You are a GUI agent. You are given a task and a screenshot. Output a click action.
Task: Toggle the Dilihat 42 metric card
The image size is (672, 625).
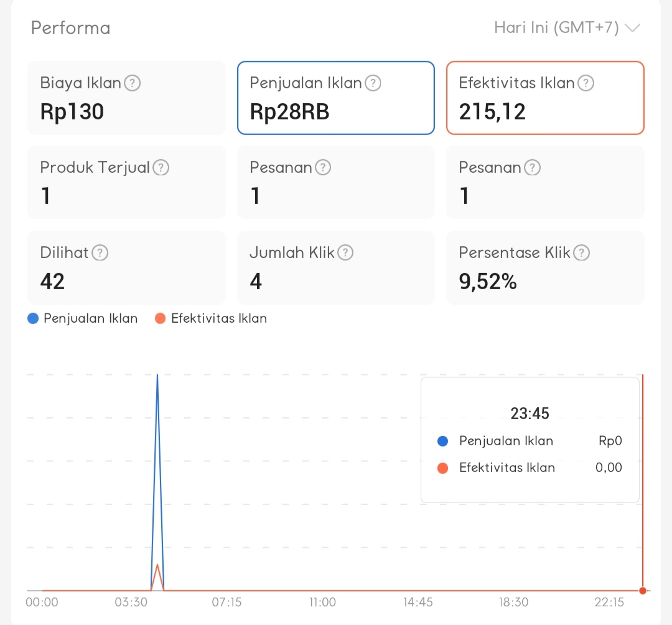point(126,268)
